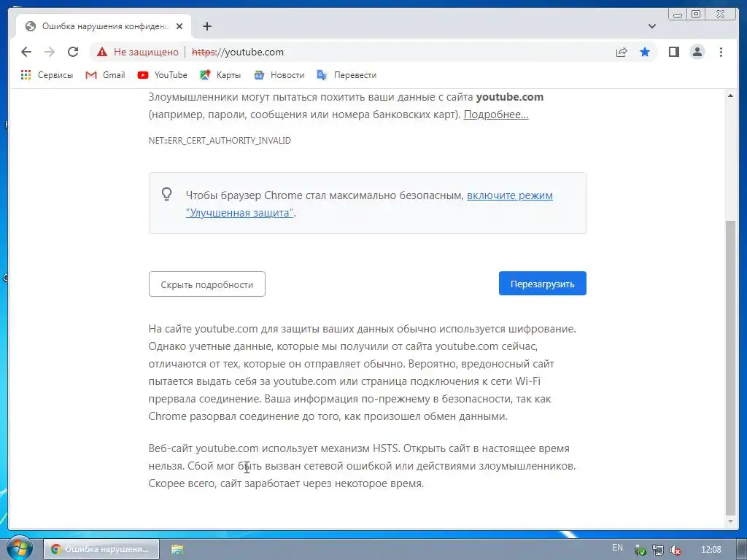Open YouTube bookmark

pyautogui.click(x=163, y=75)
